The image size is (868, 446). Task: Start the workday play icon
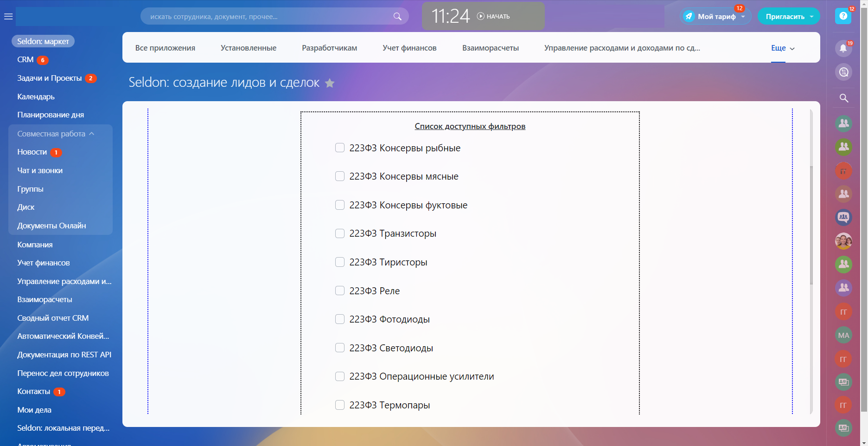click(481, 16)
